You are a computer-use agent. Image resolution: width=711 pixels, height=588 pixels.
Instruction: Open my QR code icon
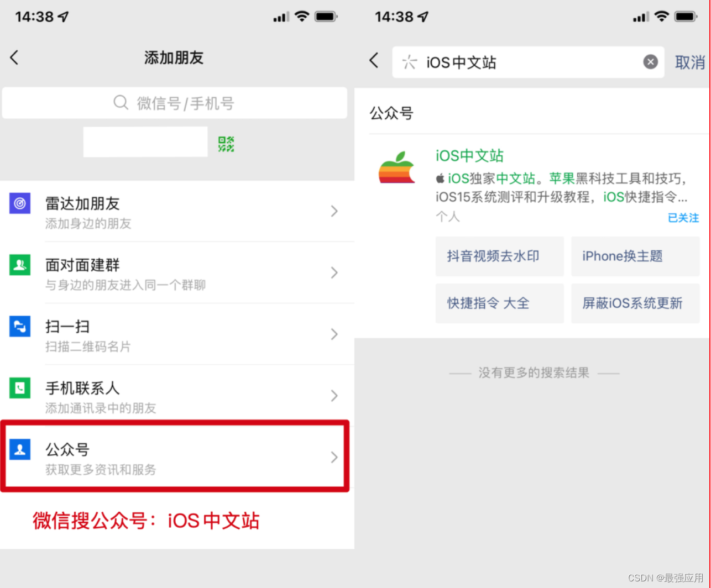226,144
